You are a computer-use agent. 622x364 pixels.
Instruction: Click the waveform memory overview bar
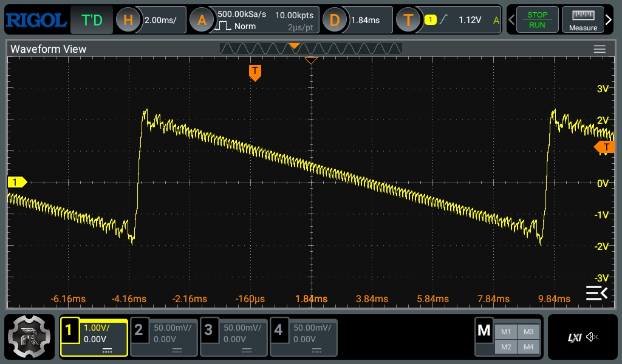coord(310,49)
